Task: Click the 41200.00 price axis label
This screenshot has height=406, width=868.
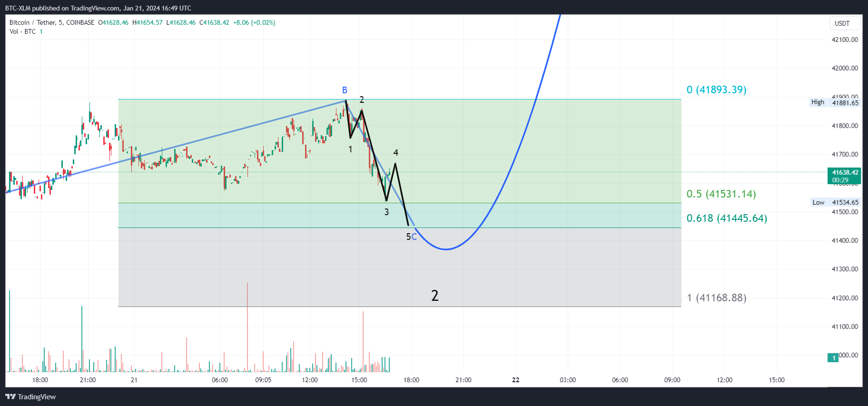Action: tap(845, 298)
